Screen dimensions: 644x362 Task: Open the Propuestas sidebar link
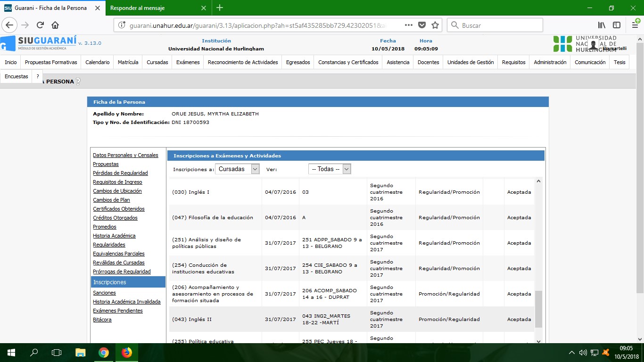(x=106, y=164)
